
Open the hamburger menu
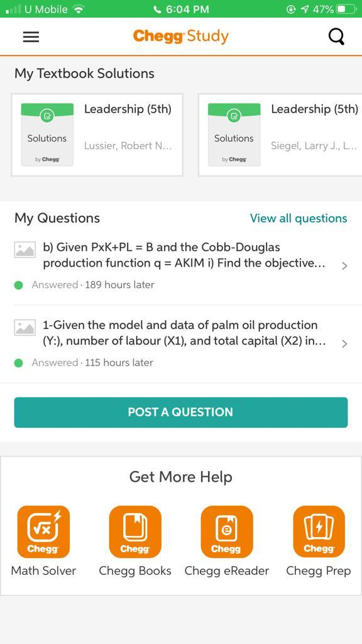click(31, 37)
